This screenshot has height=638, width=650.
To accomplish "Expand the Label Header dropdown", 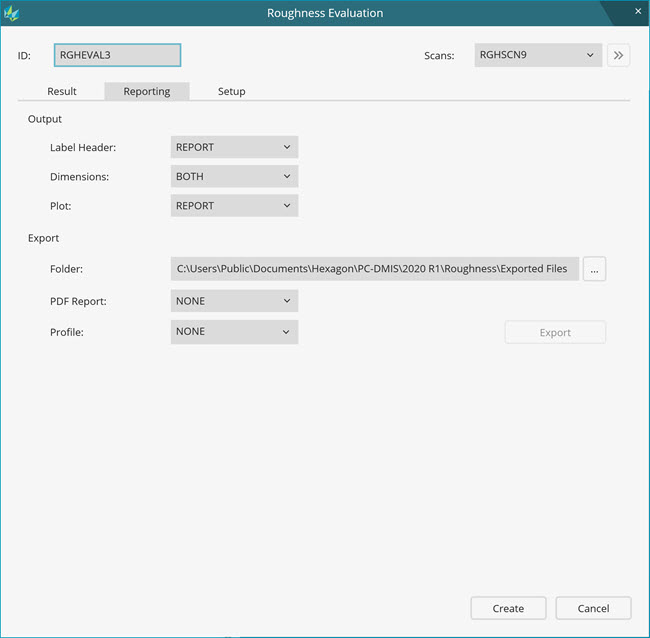I will coord(234,147).
